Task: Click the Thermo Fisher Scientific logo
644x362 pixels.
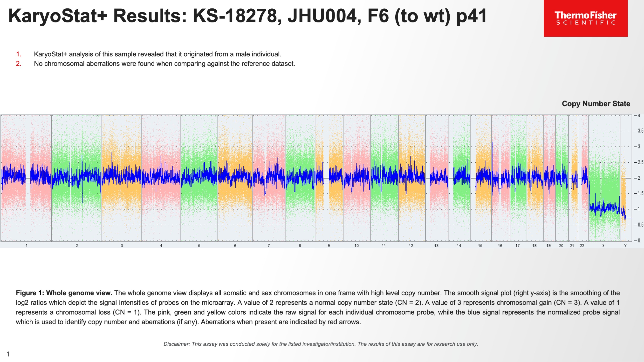Action: click(x=585, y=18)
